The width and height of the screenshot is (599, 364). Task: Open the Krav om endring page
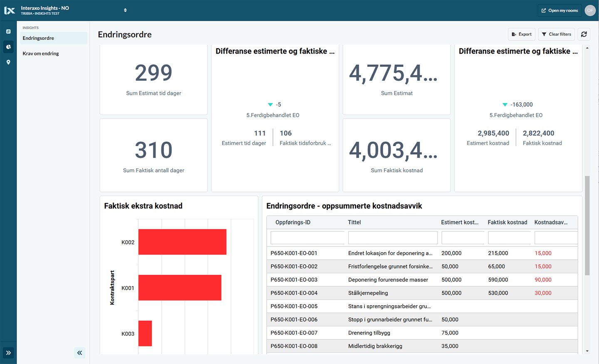click(x=41, y=54)
